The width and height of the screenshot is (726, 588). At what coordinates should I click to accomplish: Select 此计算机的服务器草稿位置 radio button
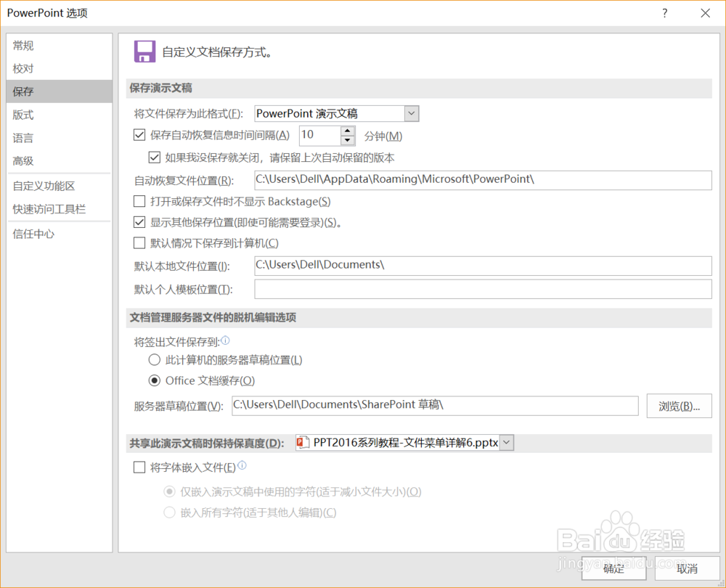pyautogui.click(x=154, y=360)
